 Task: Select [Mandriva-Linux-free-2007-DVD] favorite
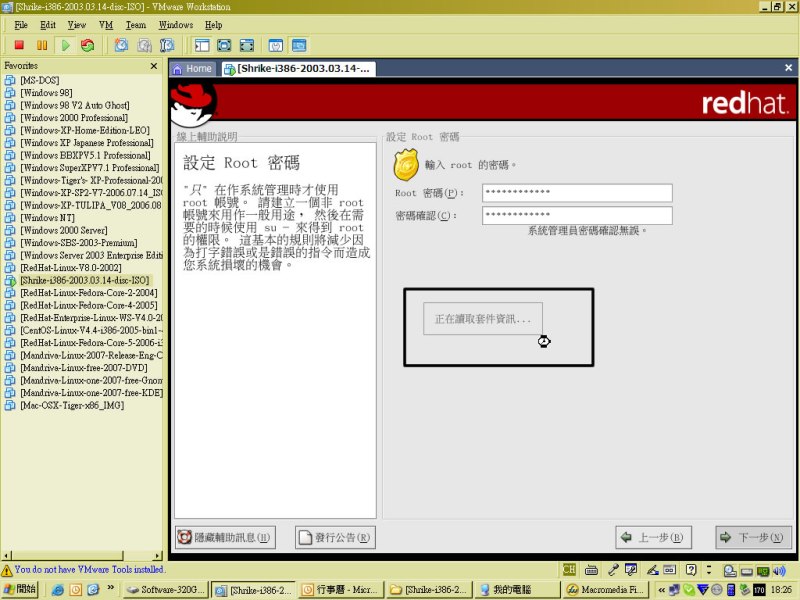pyautogui.click(x=84, y=368)
